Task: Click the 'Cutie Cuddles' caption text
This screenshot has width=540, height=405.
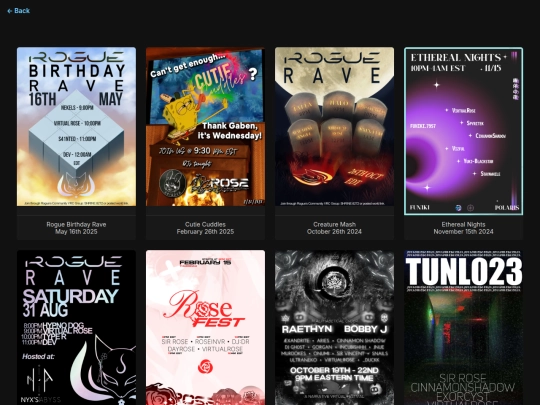Action: pyautogui.click(x=205, y=225)
